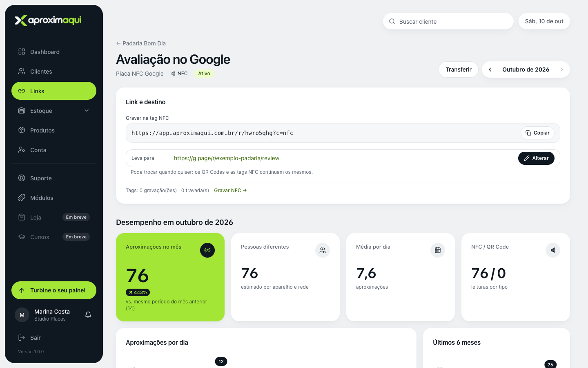Click the Versão 1.0.0 text
This screenshot has height=368, width=588.
pyautogui.click(x=31, y=352)
